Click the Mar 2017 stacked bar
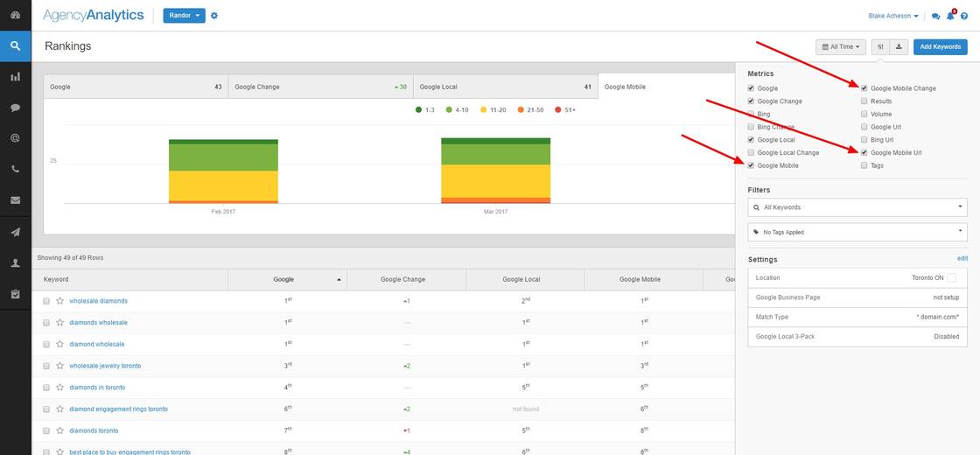Viewport: 980px width, 455px height. [495, 171]
